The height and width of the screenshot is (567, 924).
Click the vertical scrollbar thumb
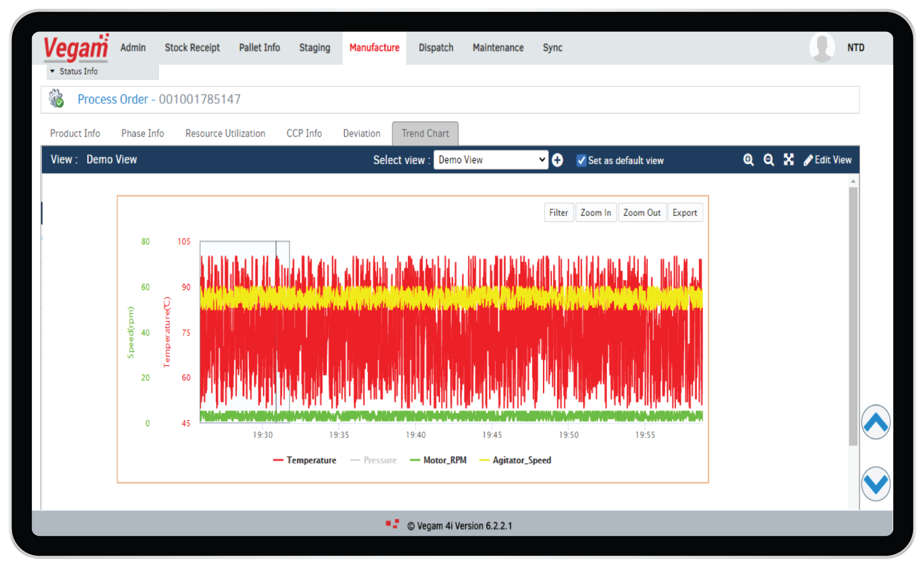pyautogui.click(x=853, y=315)
